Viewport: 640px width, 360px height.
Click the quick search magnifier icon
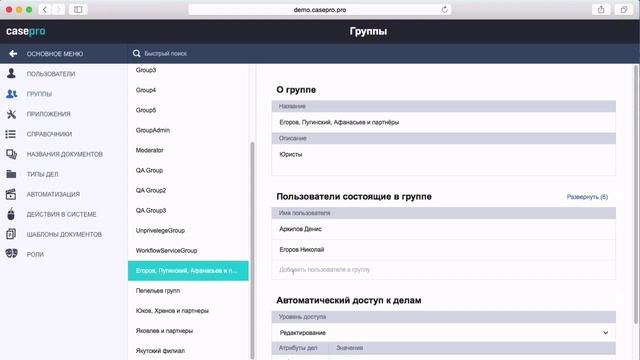pyautogui.click(x=136, y=53)
